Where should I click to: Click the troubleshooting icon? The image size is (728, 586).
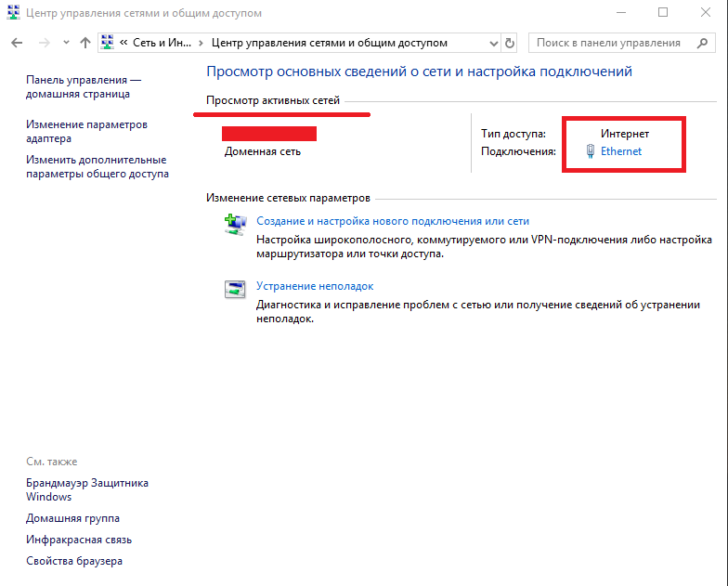(235, 290)
